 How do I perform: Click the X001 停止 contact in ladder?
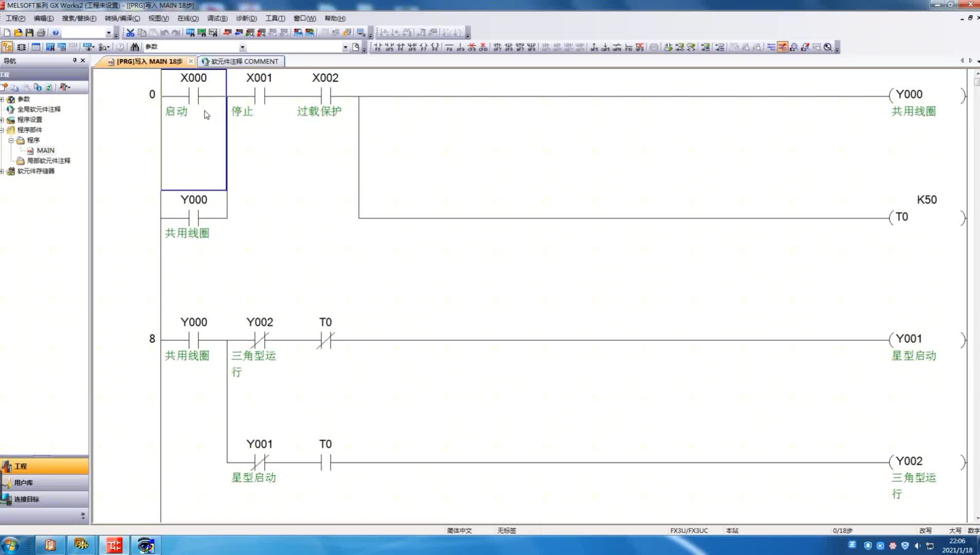click(x=259, y=95)
